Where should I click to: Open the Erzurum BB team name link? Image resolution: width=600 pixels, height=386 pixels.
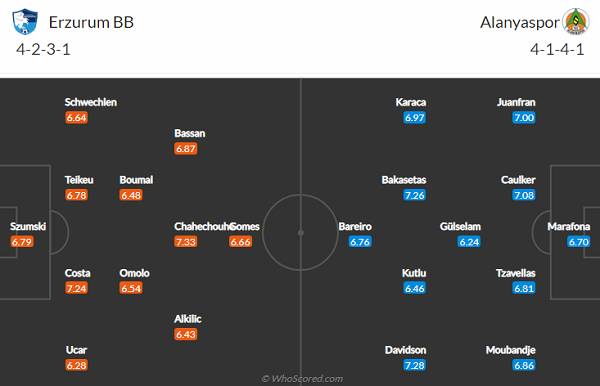tap(91, 22)
